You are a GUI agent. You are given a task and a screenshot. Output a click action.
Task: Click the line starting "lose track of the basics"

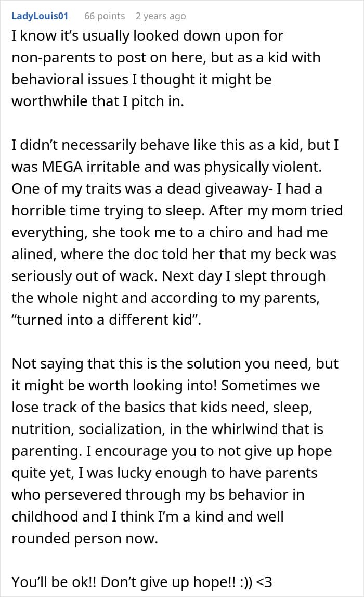162,408
